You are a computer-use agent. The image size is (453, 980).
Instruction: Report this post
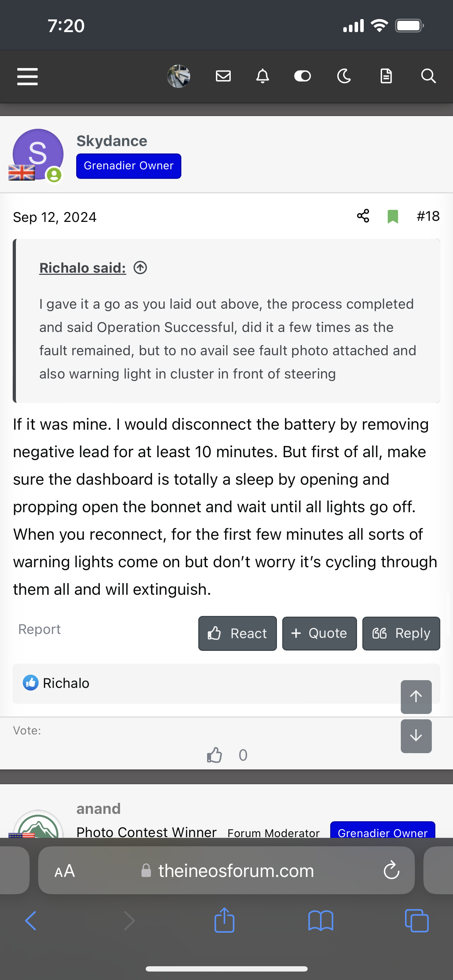[x=40, y=629]
